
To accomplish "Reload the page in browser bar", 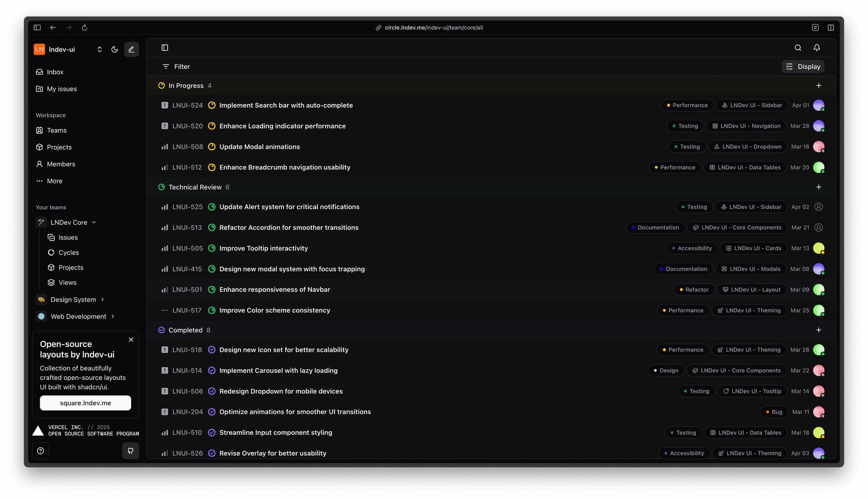I will (x=85, y=28).
